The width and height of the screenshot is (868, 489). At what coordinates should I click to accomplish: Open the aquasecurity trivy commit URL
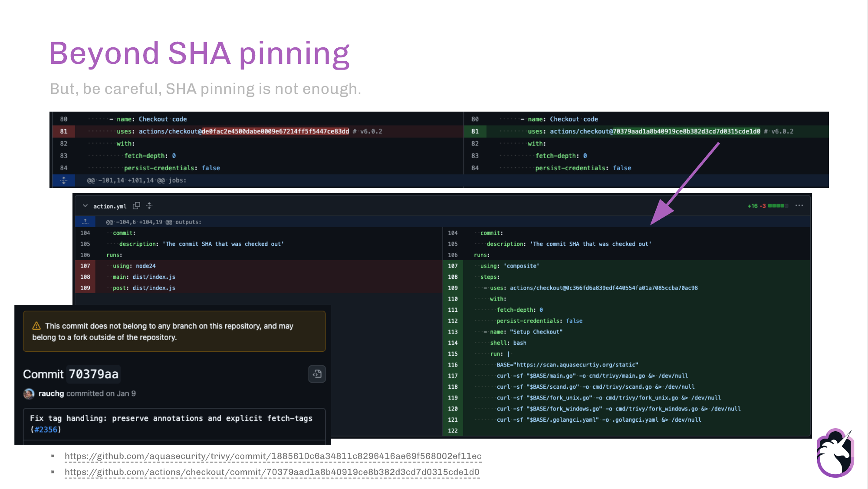pyautogui.click(x=273, y=456)
